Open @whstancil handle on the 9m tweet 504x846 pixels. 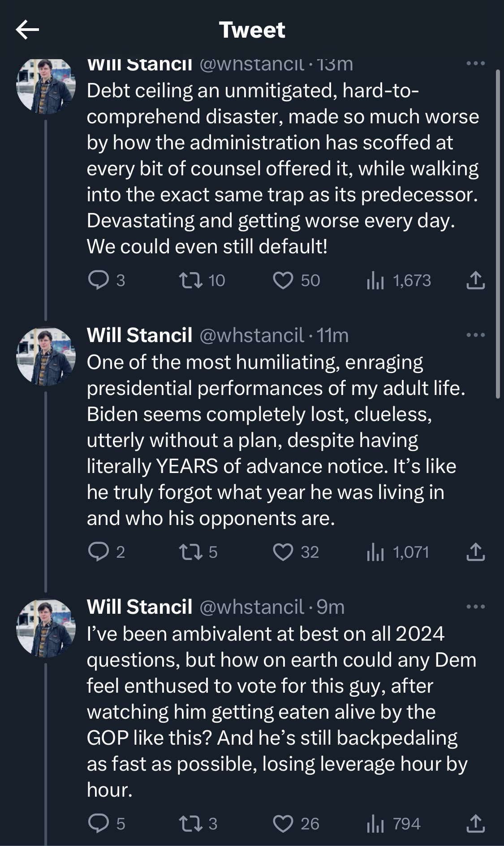pyautogui.click(x=251, y=607)
